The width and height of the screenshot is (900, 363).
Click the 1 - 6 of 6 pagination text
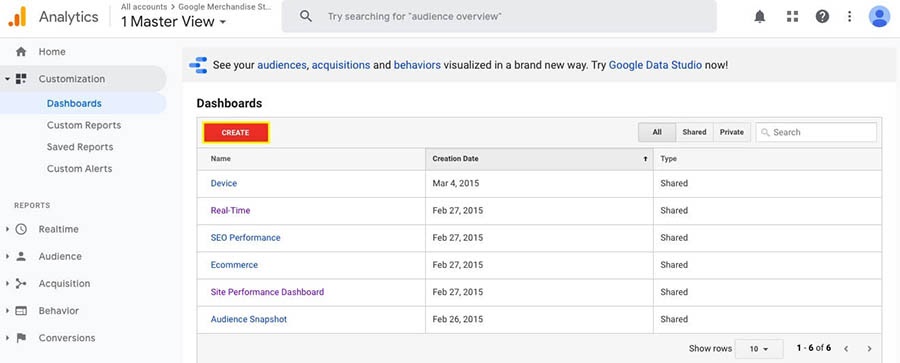[814, 348]
